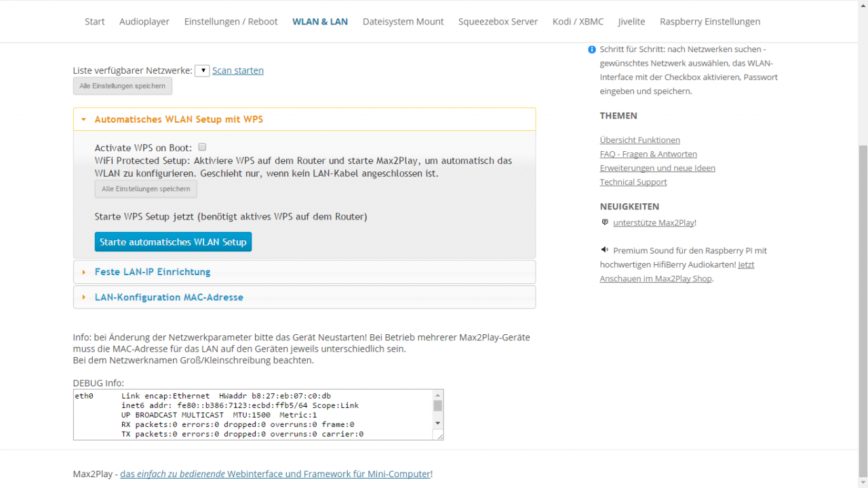The height and width of the screenshot is (488, 868).
Task: Click the Jetzt Anschauen im Max2Play Shop link
Action: pos(677,272)
